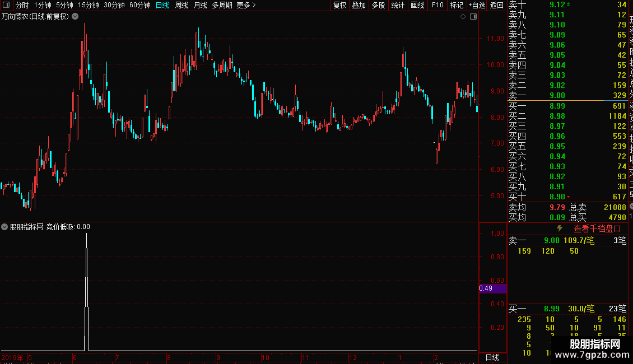This screenshot has height=364, width=633.
Task: Click the small red down arrow beside 8.90
Action: (569, 197)
